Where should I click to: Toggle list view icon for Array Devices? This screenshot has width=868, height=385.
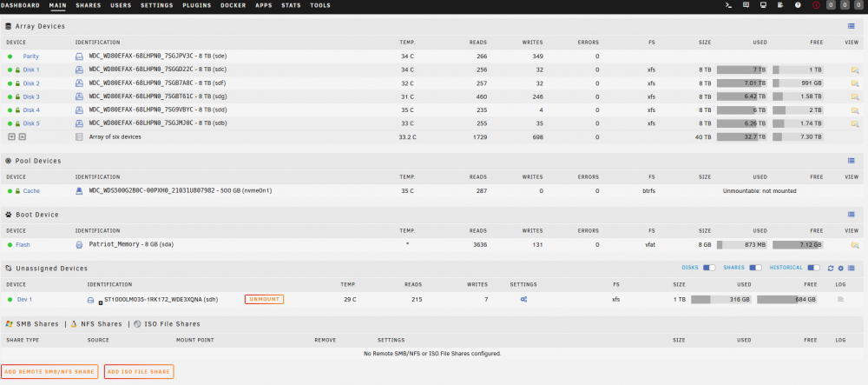(x=851, y=26)
